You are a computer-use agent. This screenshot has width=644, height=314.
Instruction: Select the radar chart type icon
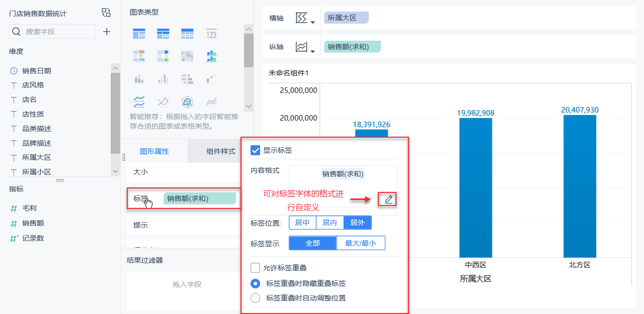[x=187, y=102]
